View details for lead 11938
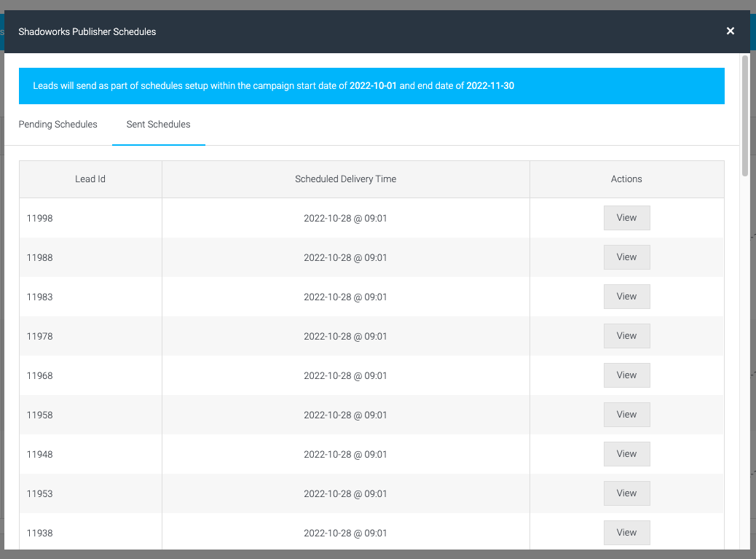The width and height of the screenshot is (756, 559). (626, 532)
